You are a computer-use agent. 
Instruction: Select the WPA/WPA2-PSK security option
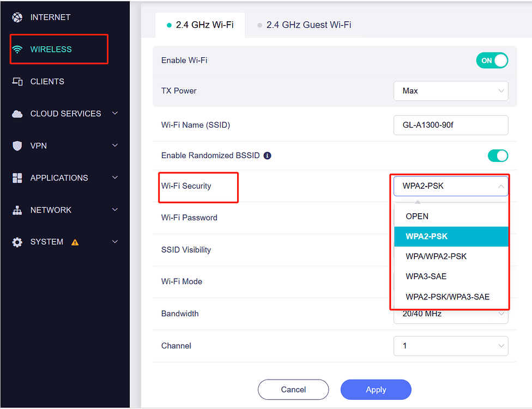(x=451, y=257)
